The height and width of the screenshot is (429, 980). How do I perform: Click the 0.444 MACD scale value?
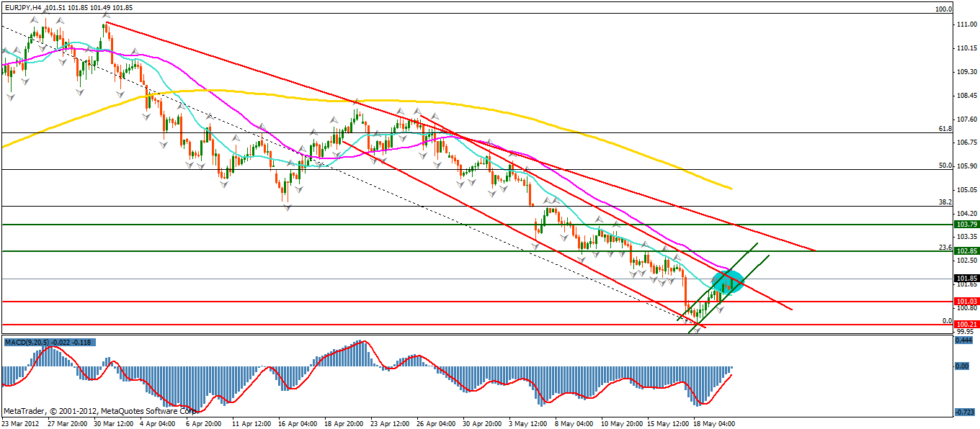coord(964,340)
